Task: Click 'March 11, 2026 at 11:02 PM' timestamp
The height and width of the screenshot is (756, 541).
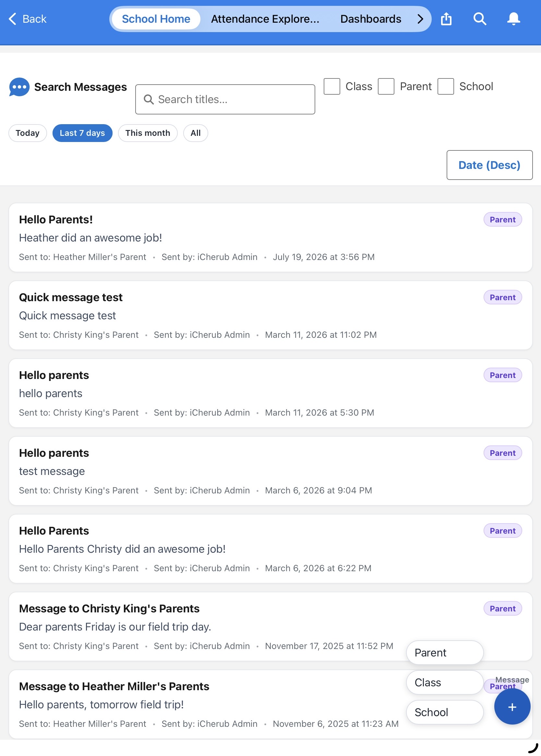Action: pyautogui.click(x=320, y=335)
